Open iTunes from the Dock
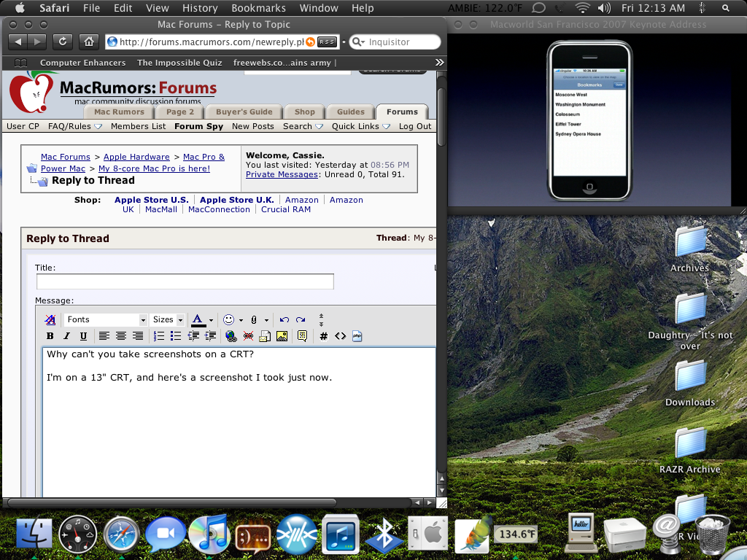 pos(208,534)
